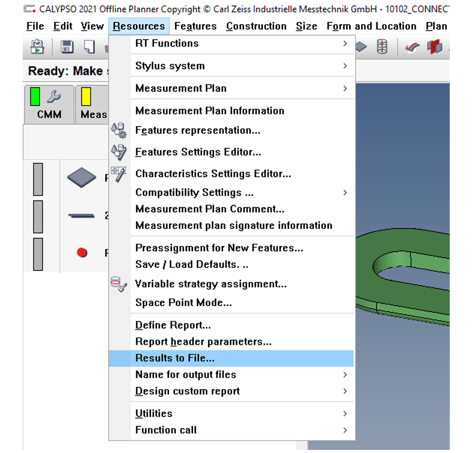The image size is (476, 453).
Task: Open the View menu
Action: [92, 26]
